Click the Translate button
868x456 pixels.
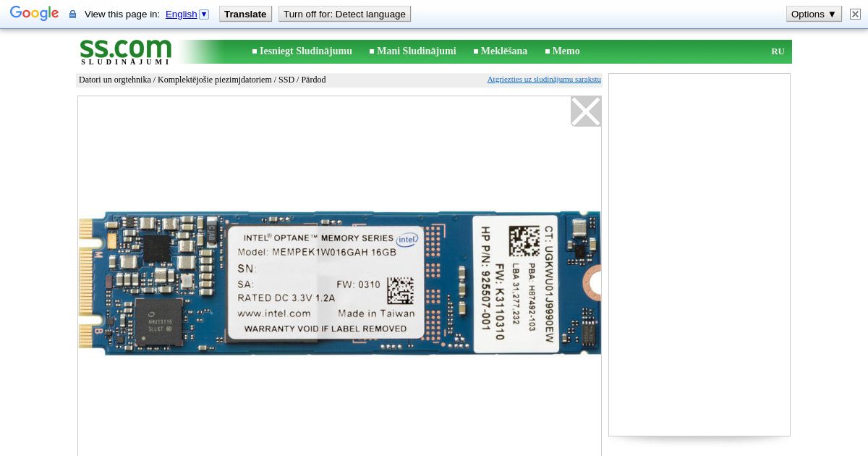coord(245,14)
